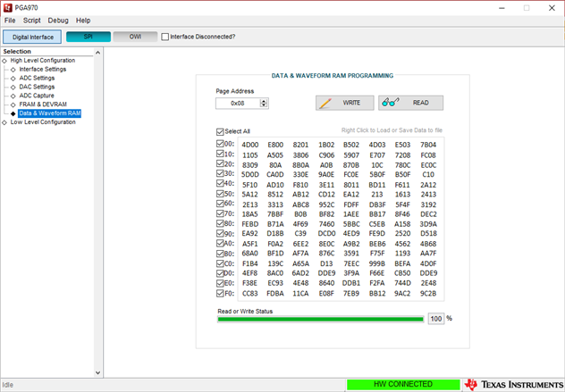
Task: Uncheck the row 10: checkbox
Action: click(x=220, y=154)
